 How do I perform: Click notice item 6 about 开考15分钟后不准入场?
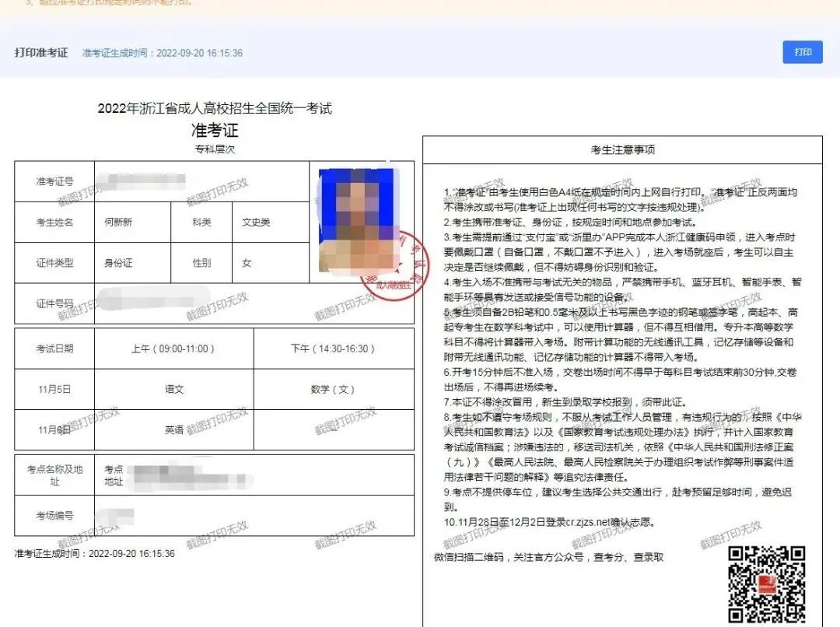(620, 380)
